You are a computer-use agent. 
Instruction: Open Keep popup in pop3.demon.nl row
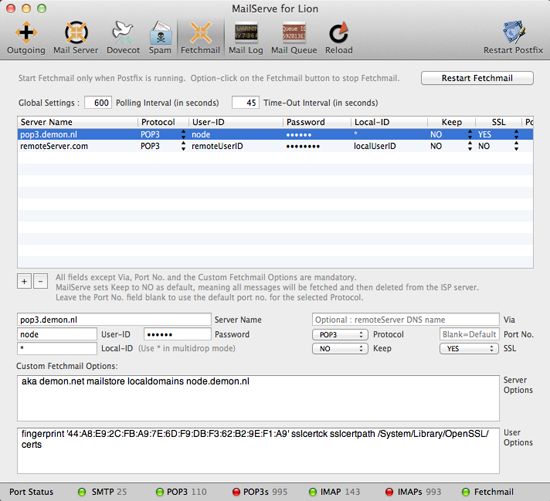tap(470, 134)
